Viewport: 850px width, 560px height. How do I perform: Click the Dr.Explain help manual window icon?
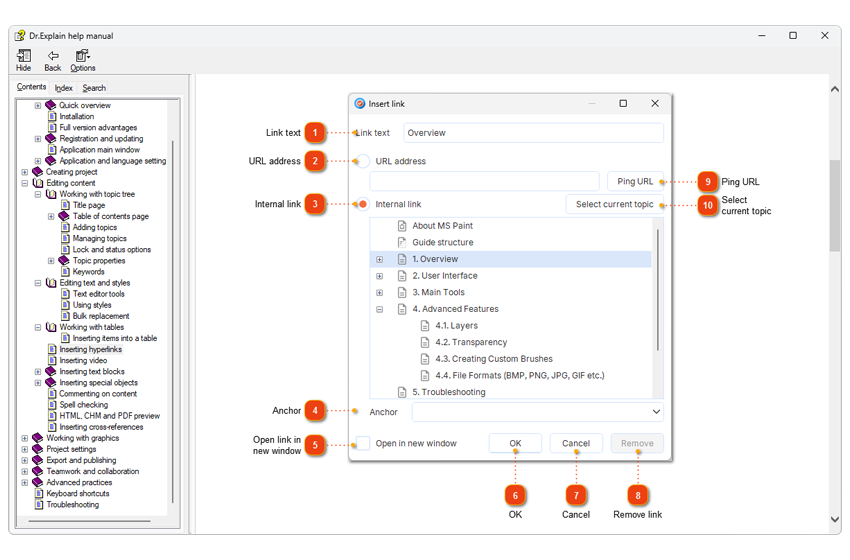coord(20,36)
